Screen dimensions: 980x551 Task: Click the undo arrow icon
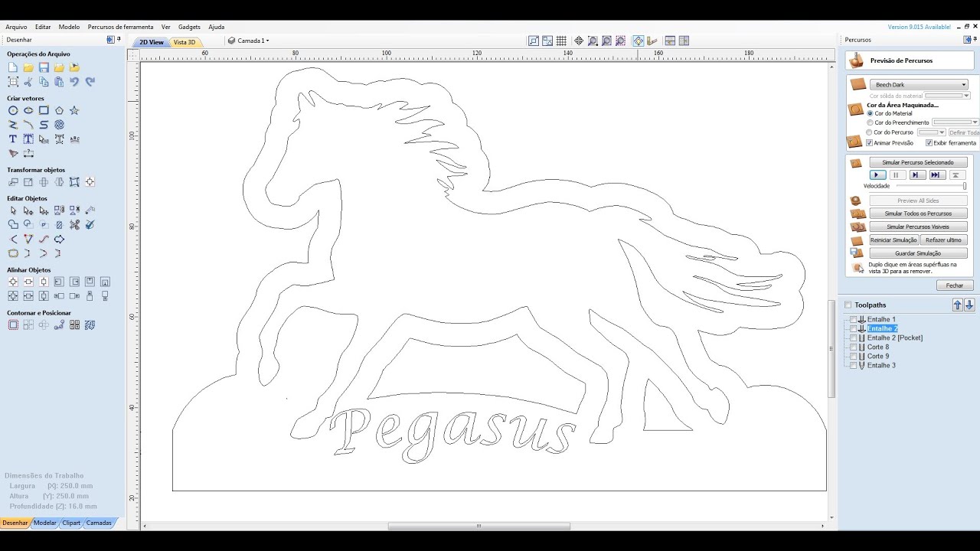74,82
